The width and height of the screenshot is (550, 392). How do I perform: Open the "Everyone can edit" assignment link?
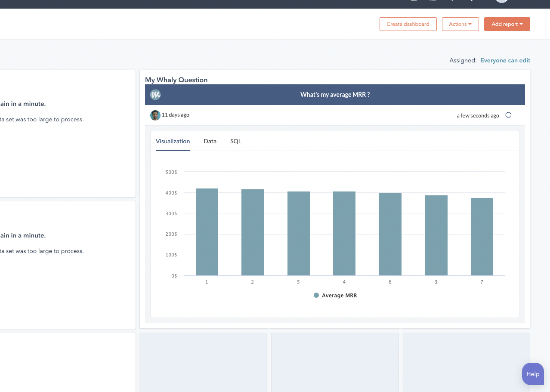[505, 61]
